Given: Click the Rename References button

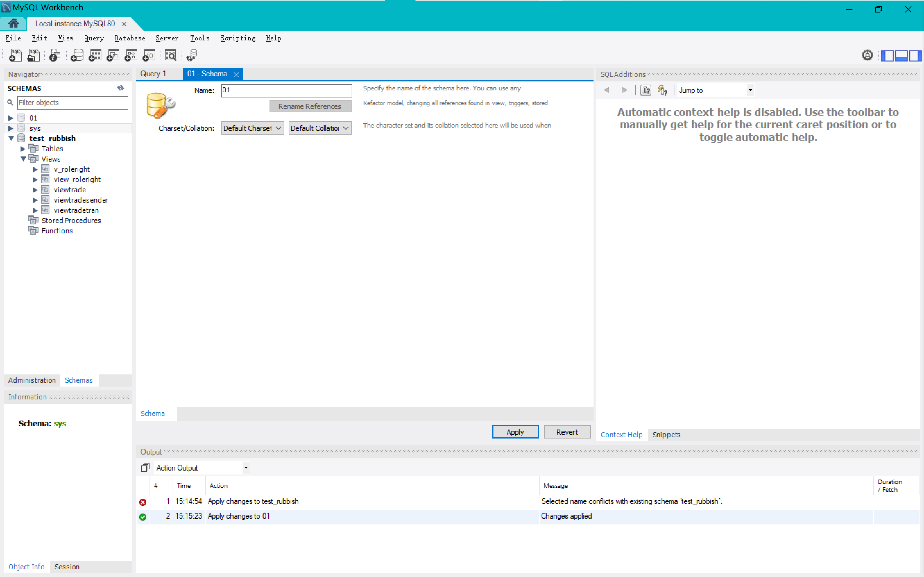Looking at the screenshot, I should point(310,106).
